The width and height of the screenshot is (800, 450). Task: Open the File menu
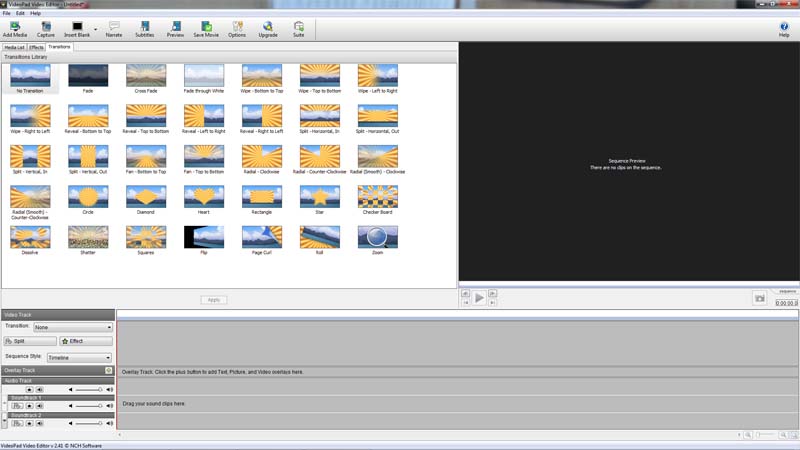point(7,13)
